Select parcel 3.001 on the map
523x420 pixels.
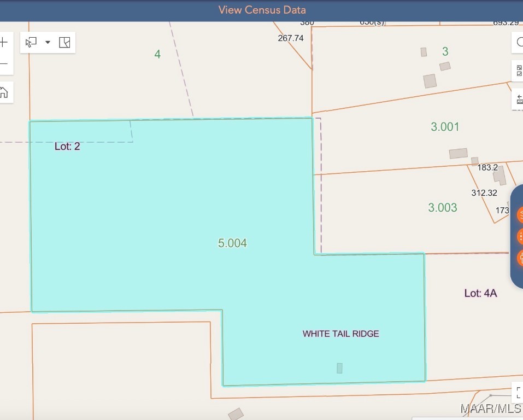(445, 127)
